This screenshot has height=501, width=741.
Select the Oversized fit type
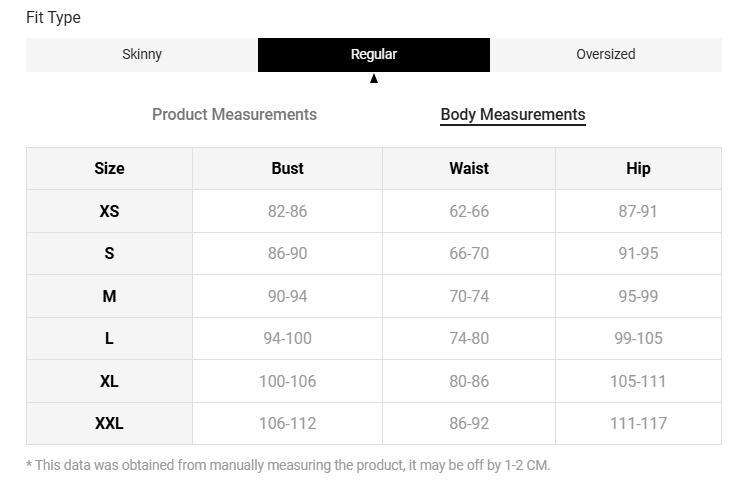pyautogui.click(x=605, y=55)
